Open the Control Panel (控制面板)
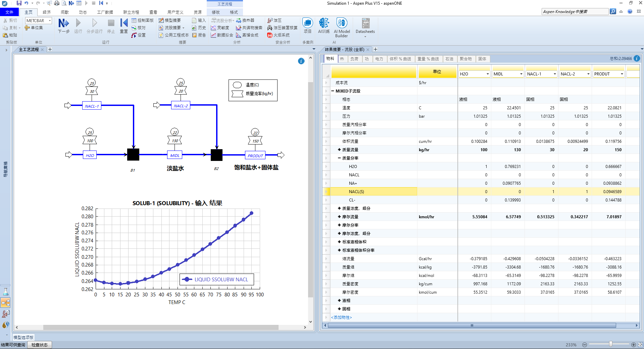 point(142,20)
